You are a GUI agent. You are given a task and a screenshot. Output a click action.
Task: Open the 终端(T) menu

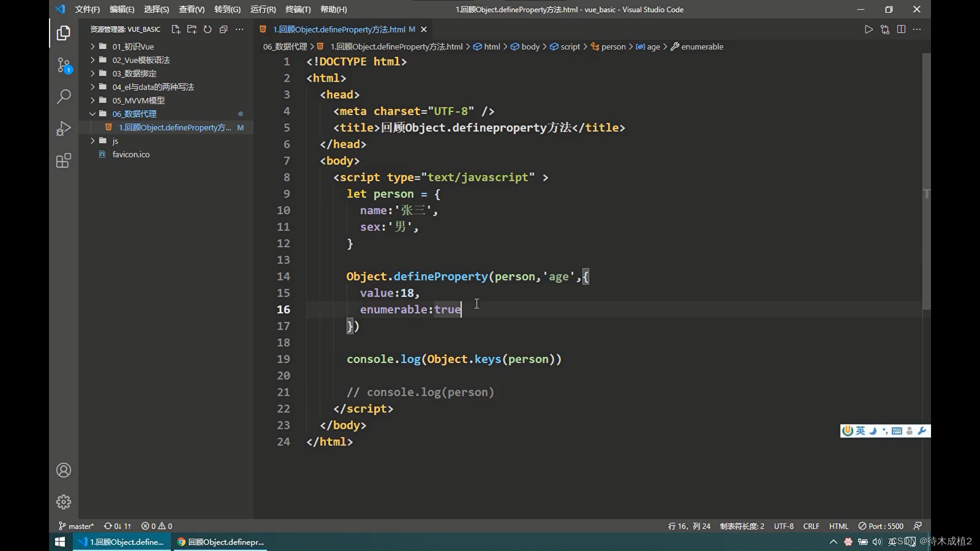tap(298, 9)
